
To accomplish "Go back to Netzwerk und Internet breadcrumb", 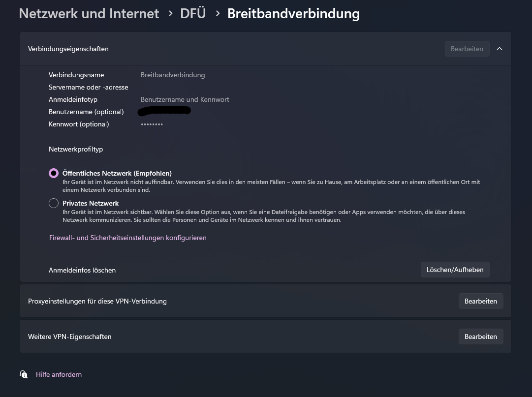I will click(89, 14).
